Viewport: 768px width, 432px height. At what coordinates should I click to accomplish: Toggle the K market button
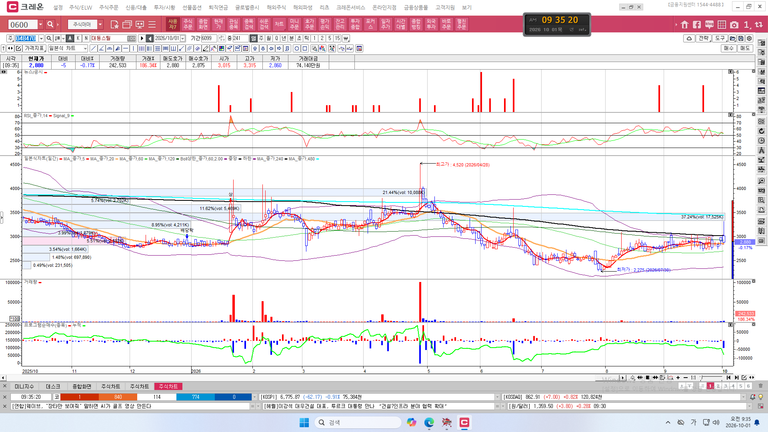point(78,38)
